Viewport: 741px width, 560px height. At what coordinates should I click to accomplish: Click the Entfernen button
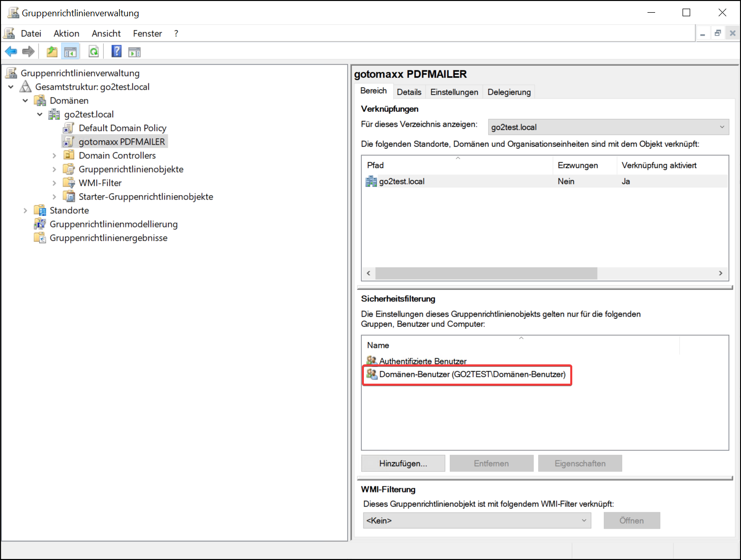coord(491,463)
